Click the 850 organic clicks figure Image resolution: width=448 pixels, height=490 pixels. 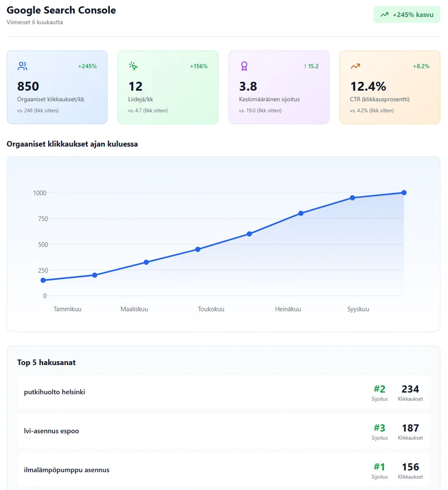coord(28,86)
